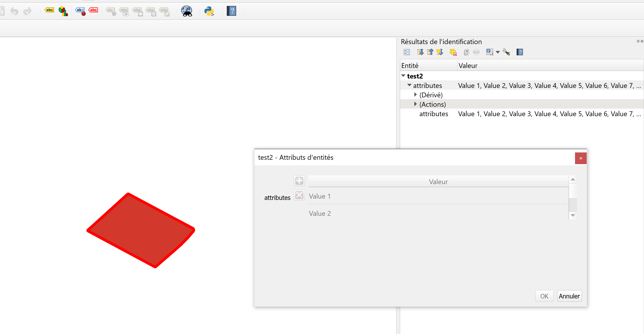Collapse the test2 layer node
This screenshot has height=334, width=644.
[403, 76]
